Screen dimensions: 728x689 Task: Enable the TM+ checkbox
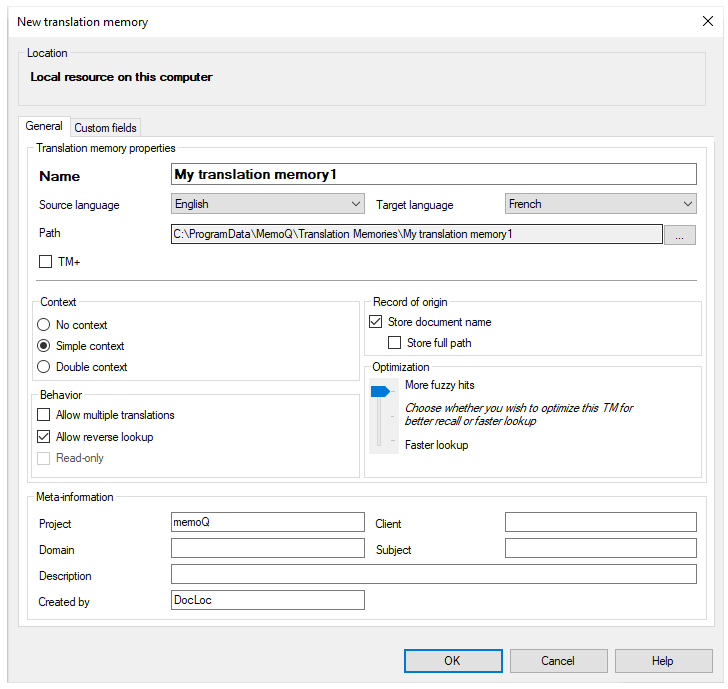tap(46, 262)
